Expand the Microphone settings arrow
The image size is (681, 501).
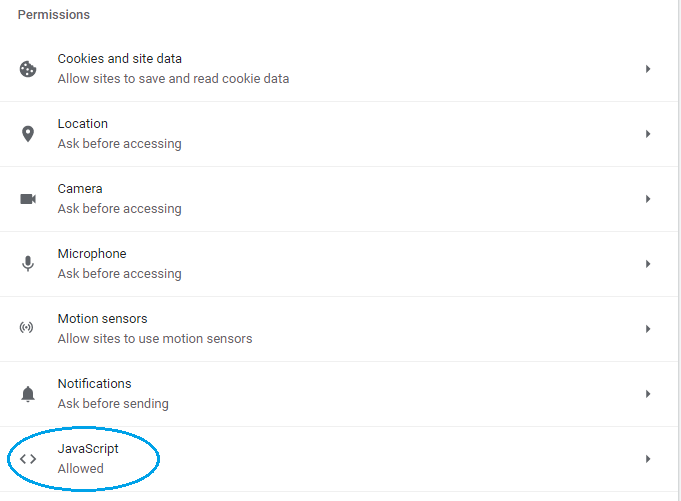(648, 264)
